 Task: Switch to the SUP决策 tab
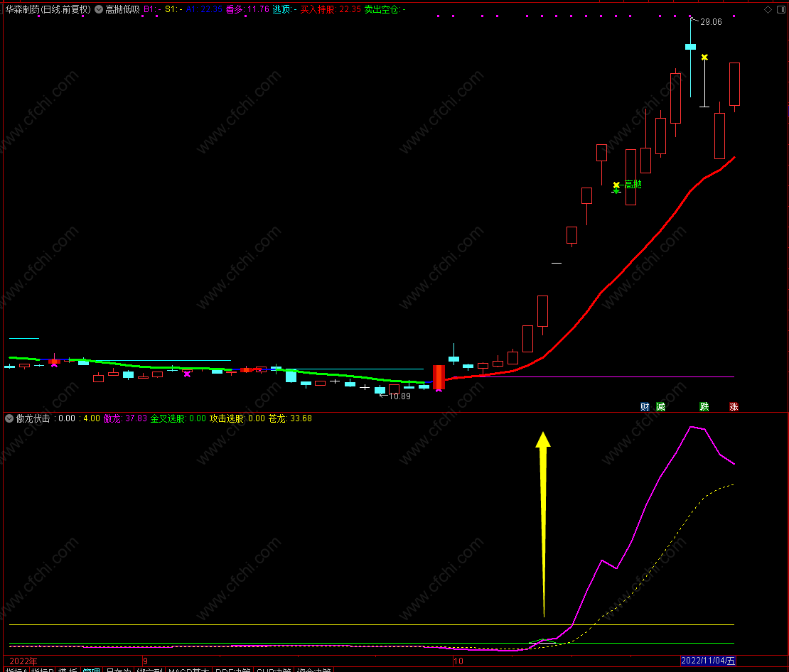tap(274, 669)
